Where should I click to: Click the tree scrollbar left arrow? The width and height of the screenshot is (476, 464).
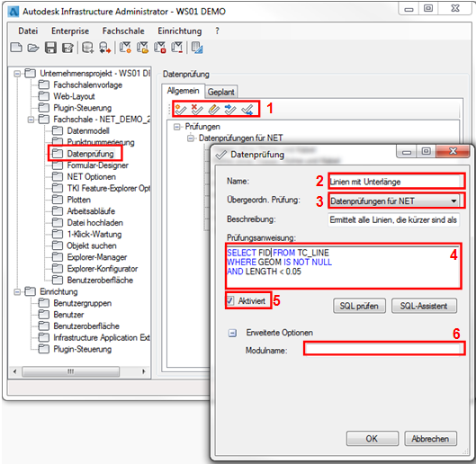14,371
